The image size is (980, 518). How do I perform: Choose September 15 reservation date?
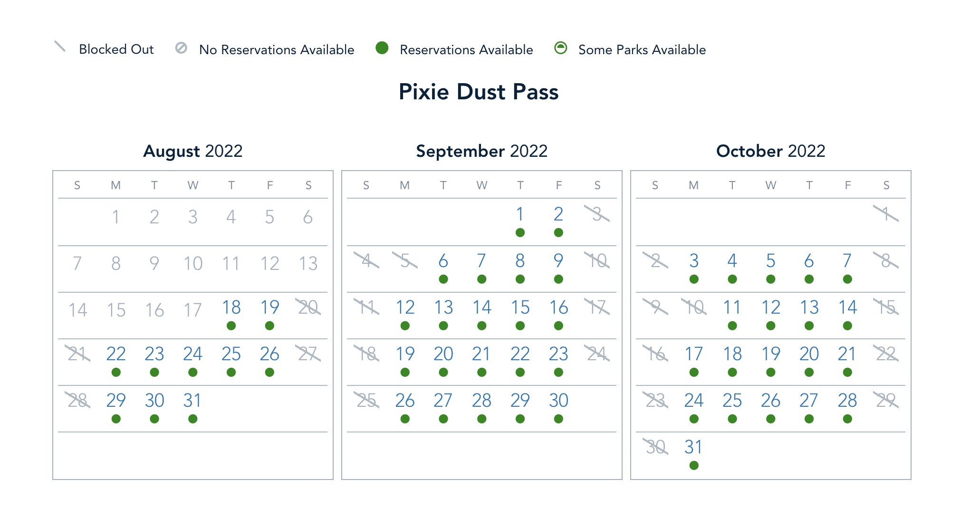pyautogui.click(x=520, y=307)
